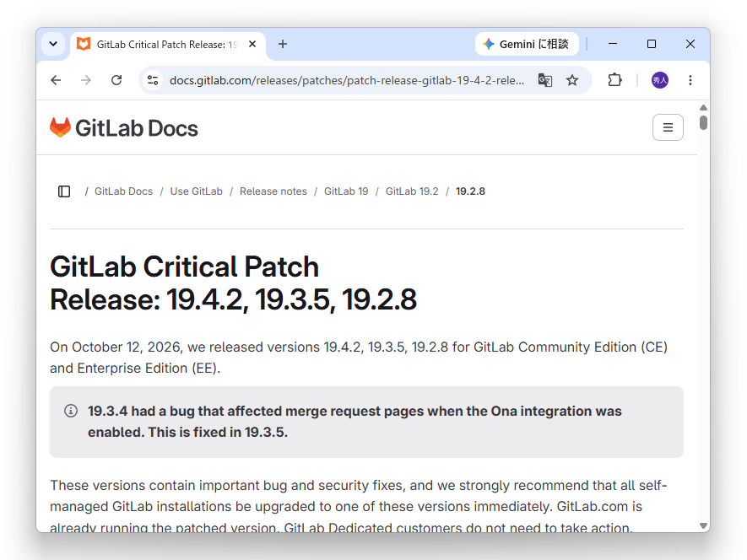The width and height of the screenshot is (747, 560).
Task: Focus the docs.gitlab.com address bar URL
Action: click(x=347, y=80)
